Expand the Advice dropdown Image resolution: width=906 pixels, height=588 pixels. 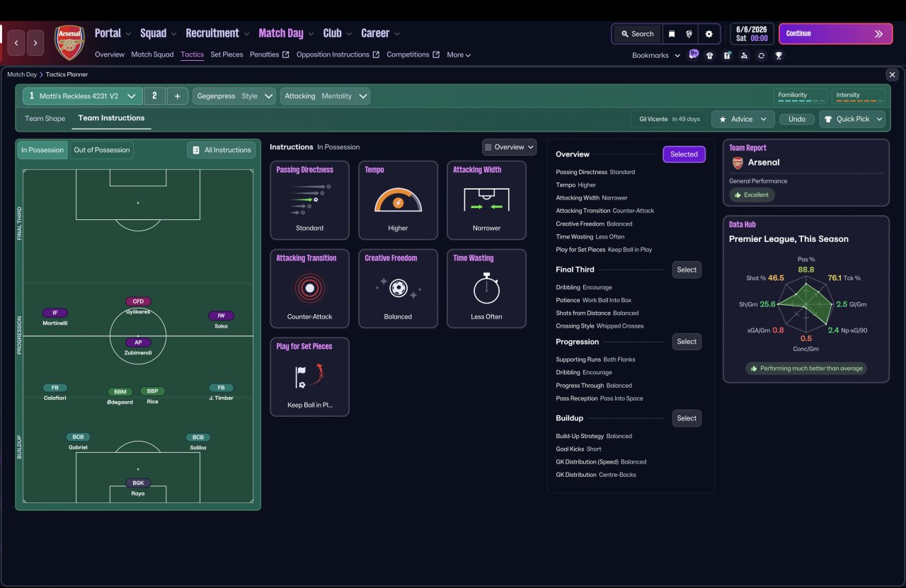coord(743,120)
